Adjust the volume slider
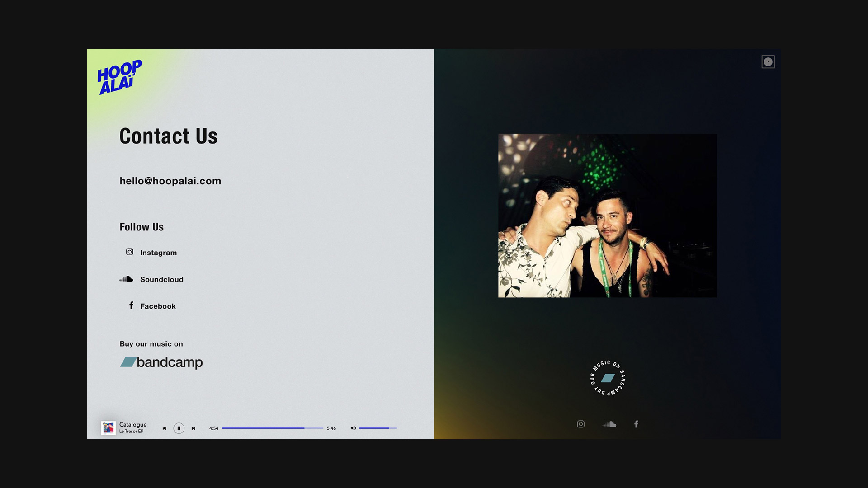Viewport: 868px width, 488px height. point(378,428)
